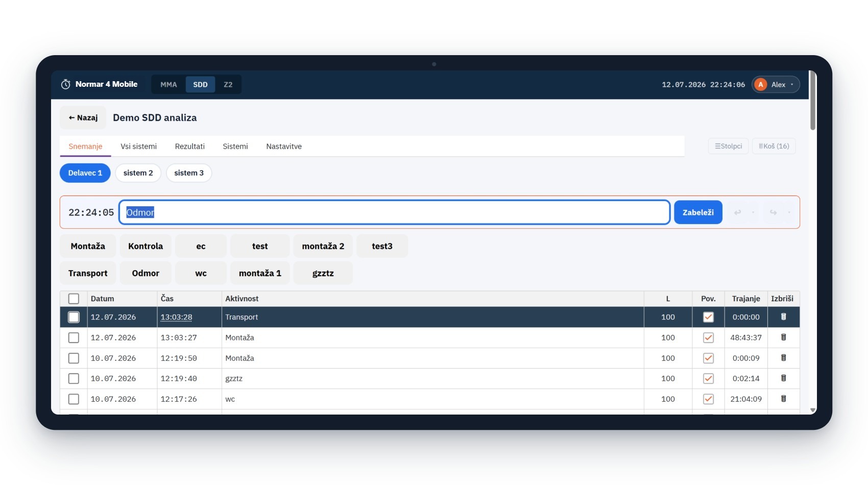Delete the wc row at 12:17:26
868x485 pixels.
783,399
